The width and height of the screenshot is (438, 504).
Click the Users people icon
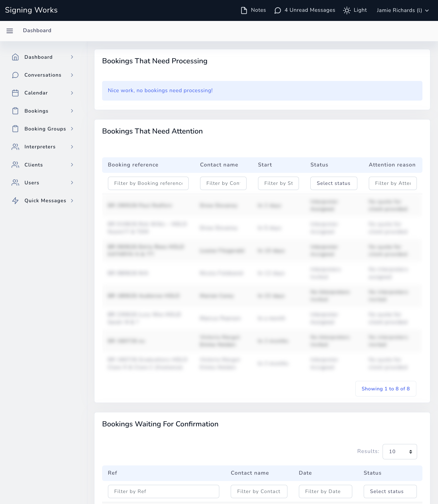point(15,183)
